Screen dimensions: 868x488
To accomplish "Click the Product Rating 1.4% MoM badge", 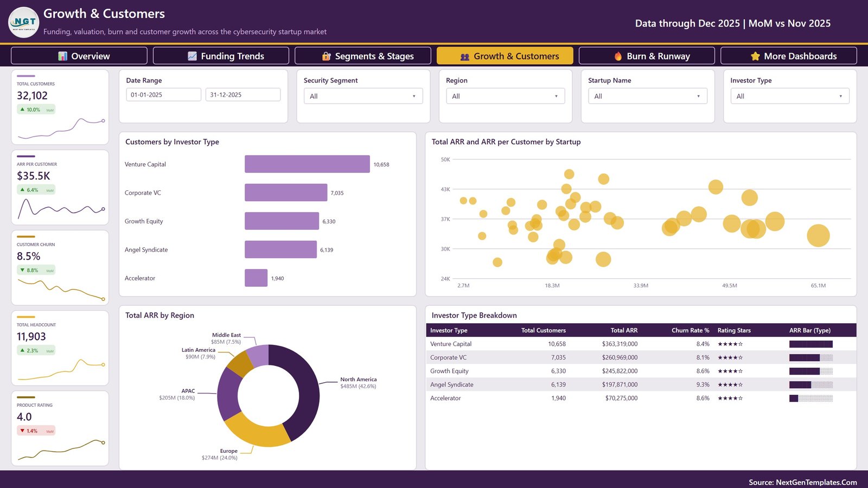I will click(x=36, y=431).
